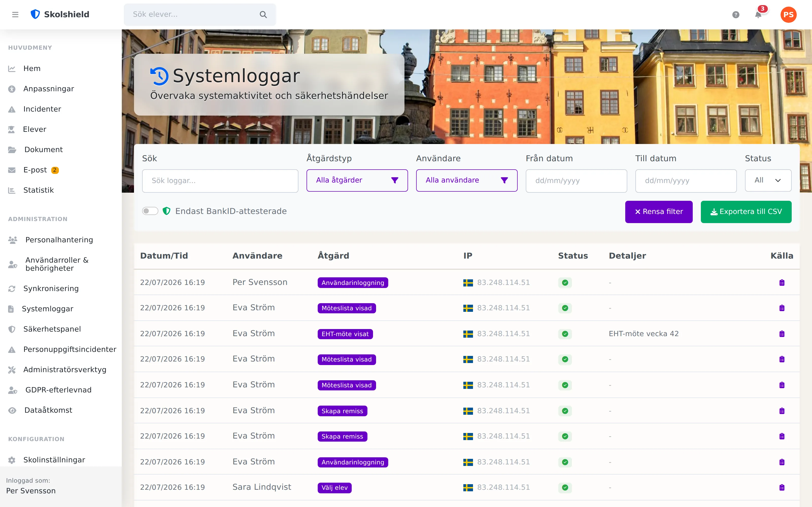The width and height of the screenshot is (812, 507).
Task: Open the Status All dropdown
Action: tap(768, 180)
